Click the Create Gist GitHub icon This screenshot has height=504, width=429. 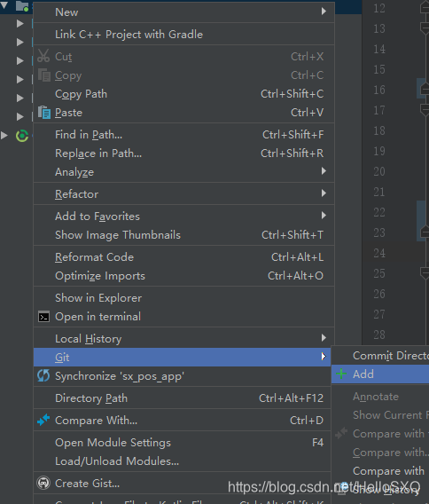click(43, 483)
